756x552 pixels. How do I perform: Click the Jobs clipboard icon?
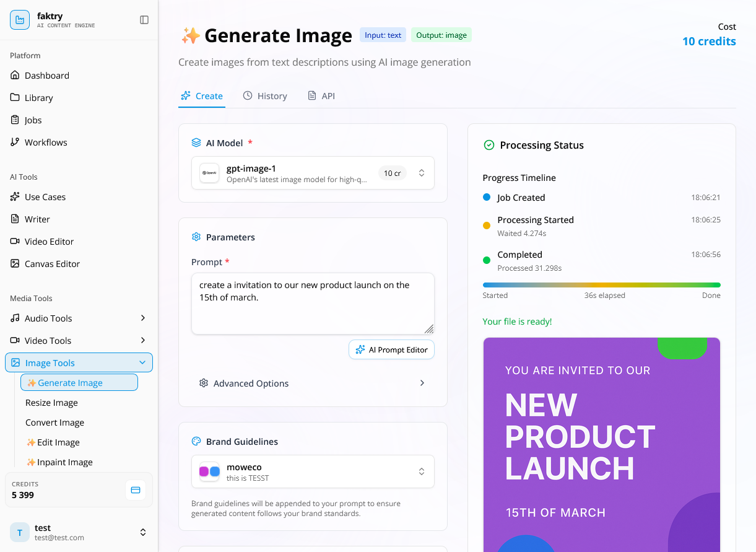click(15, 120)
